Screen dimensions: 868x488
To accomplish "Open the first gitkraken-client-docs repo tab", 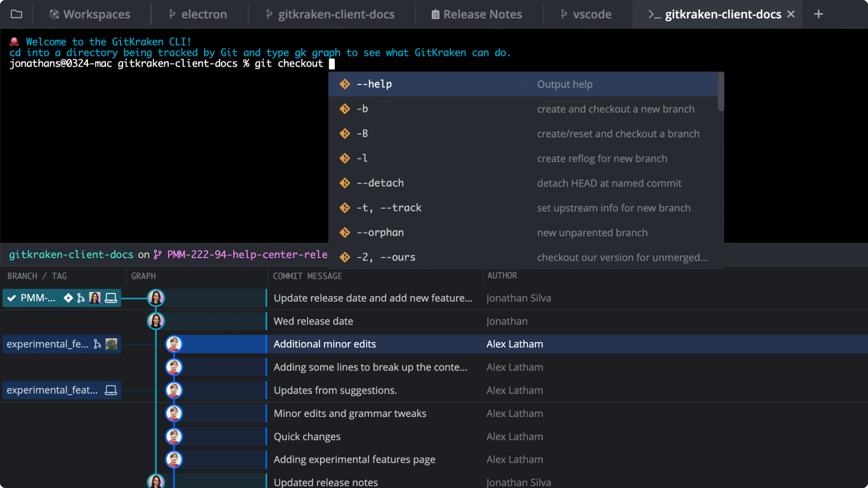I will (x=330, y=14).
